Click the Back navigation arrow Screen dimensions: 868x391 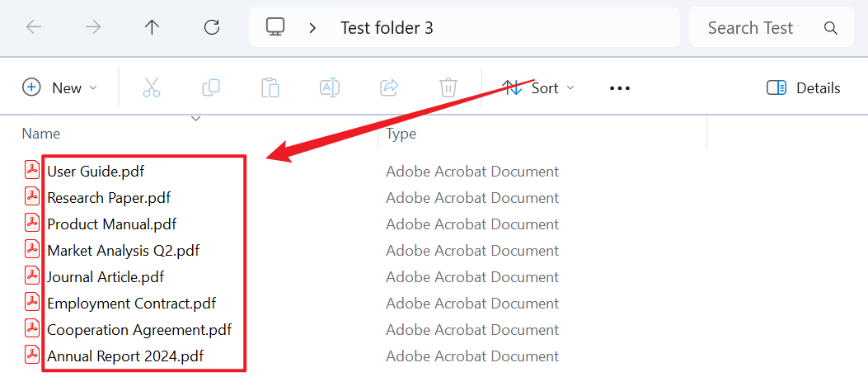pyautogui.click(x=34, y=27)
